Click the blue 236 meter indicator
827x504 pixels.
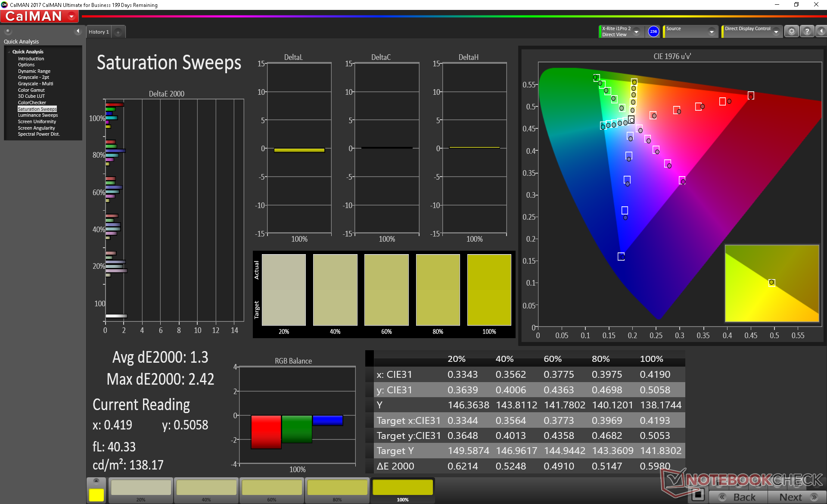(x=653, y=31)
